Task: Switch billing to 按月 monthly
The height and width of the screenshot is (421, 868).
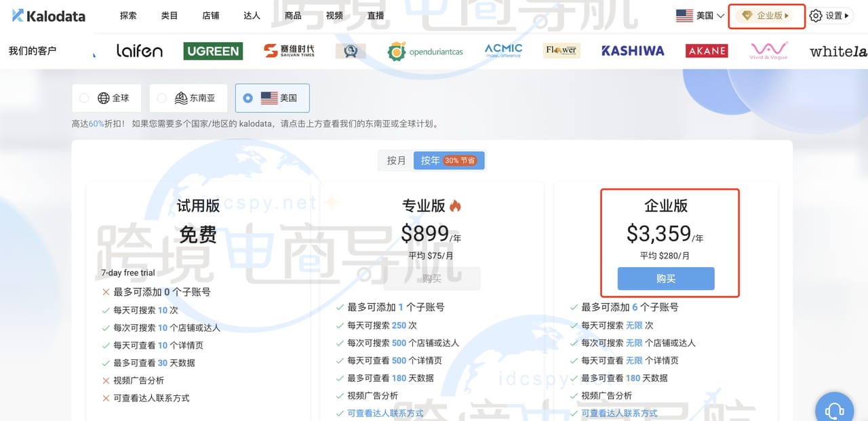Action: pyautogui.click(x=396, y=161)
